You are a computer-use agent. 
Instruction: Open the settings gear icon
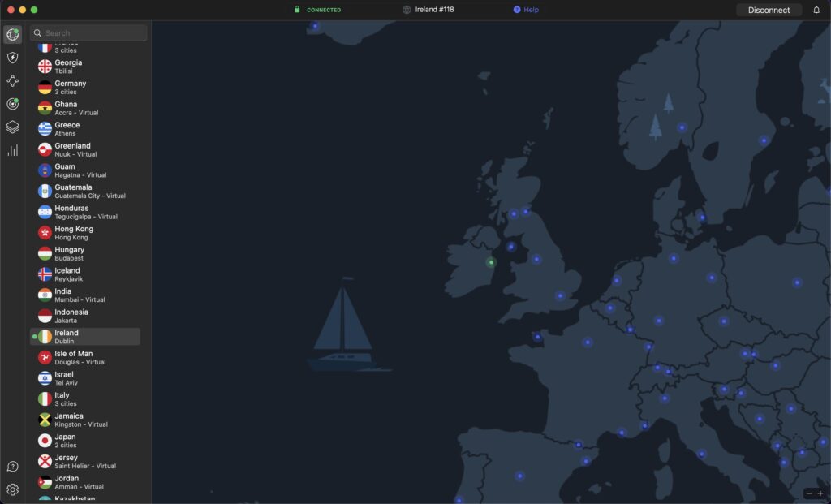(13, 489)
